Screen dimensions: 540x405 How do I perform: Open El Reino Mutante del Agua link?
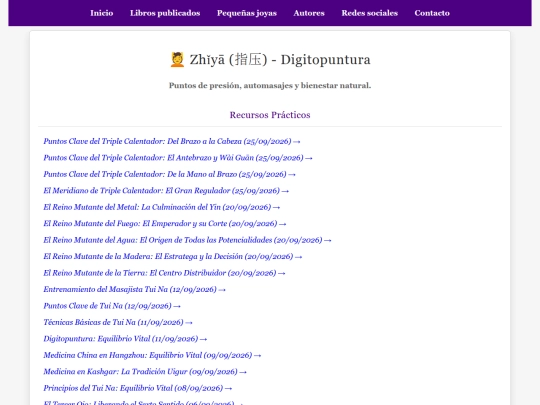pyautogui.click(x=187, y=240)
